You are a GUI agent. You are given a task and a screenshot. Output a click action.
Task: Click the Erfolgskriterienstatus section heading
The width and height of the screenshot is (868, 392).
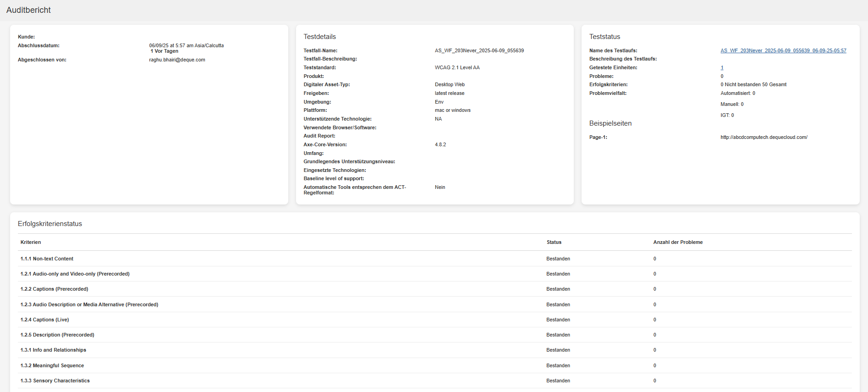tap(50, 224)
